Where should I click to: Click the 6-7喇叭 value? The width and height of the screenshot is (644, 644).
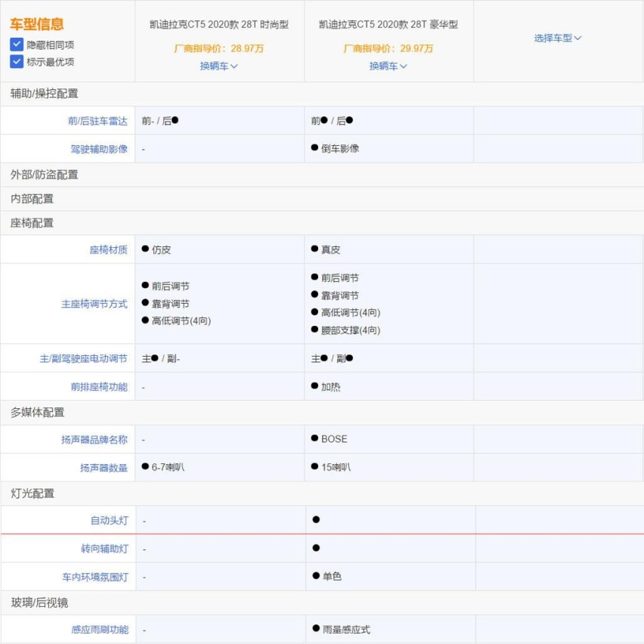(163, 467)
